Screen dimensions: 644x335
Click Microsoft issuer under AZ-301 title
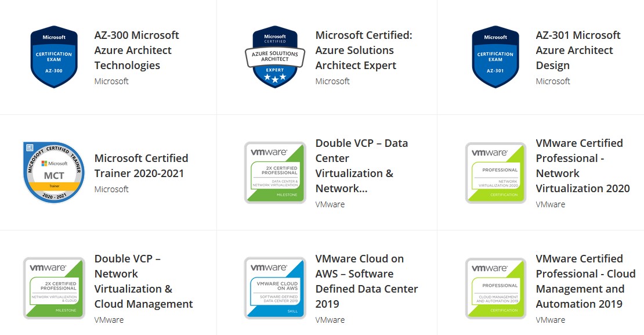point(553,81)
